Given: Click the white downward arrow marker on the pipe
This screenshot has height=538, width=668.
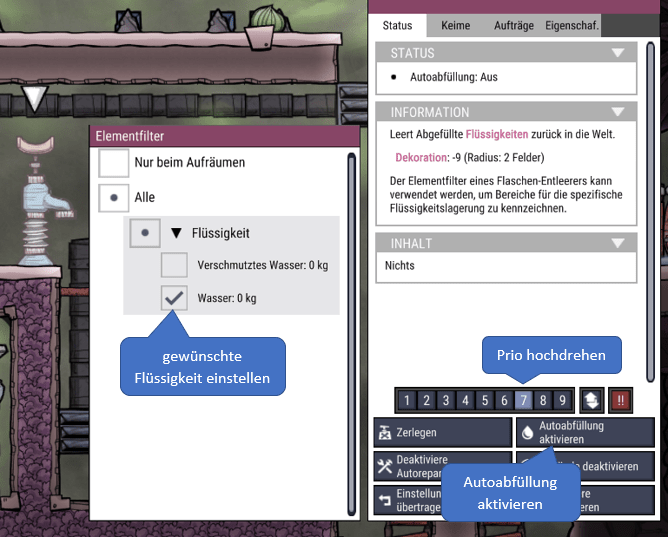Looking at the screenshot, I should (35, 98).
